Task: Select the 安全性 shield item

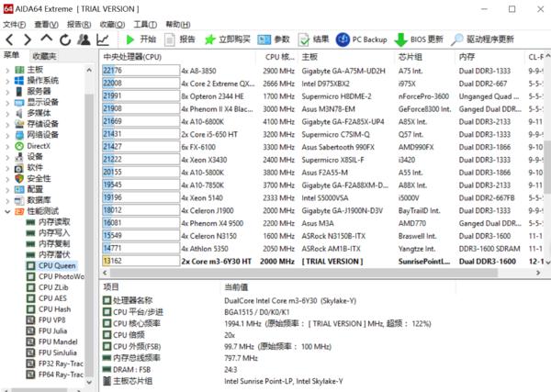Action: pos(33,178)
